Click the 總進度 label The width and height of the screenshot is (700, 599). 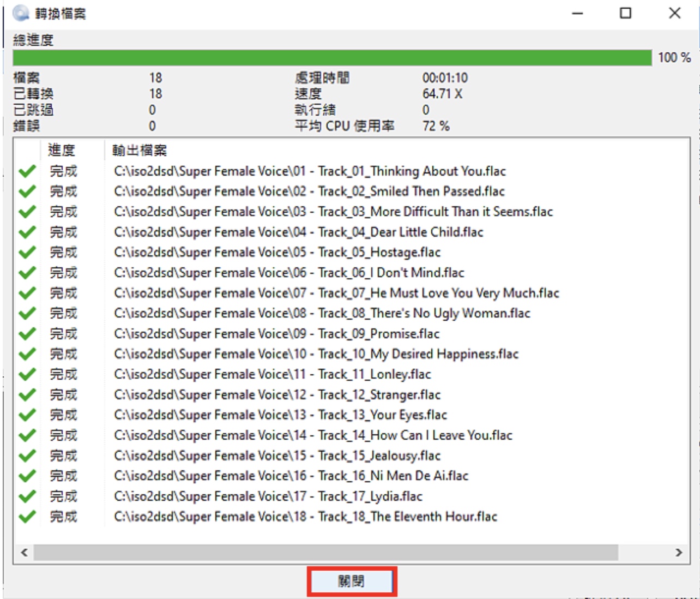coord(33,40)
